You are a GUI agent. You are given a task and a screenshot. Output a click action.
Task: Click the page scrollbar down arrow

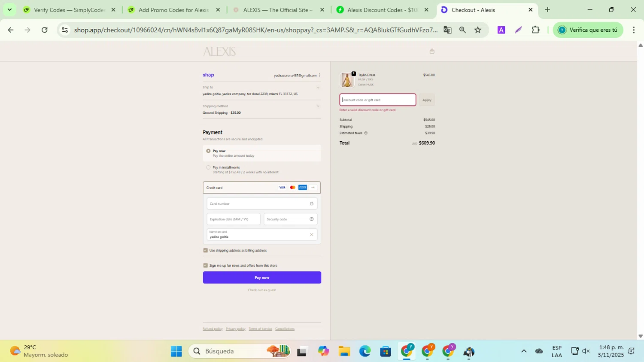(640, 336)
